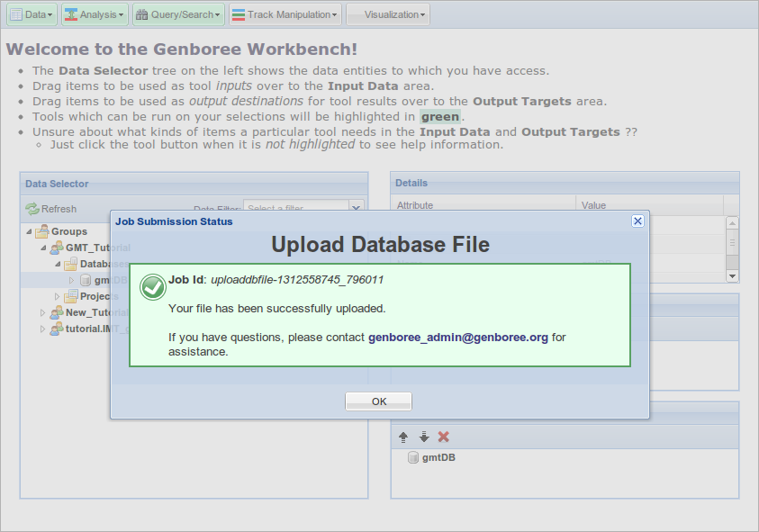Expand the gmtDB database node in tree
The image size is (759, 532).
72,280
